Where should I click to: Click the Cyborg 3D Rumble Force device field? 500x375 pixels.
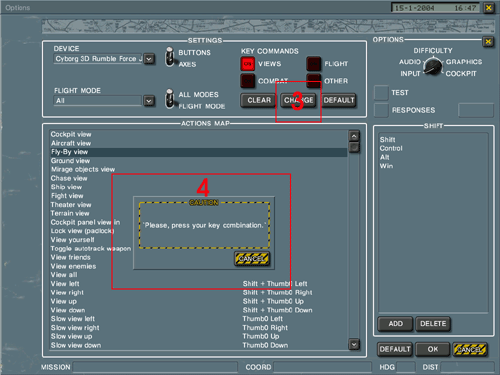click(98, 59)
